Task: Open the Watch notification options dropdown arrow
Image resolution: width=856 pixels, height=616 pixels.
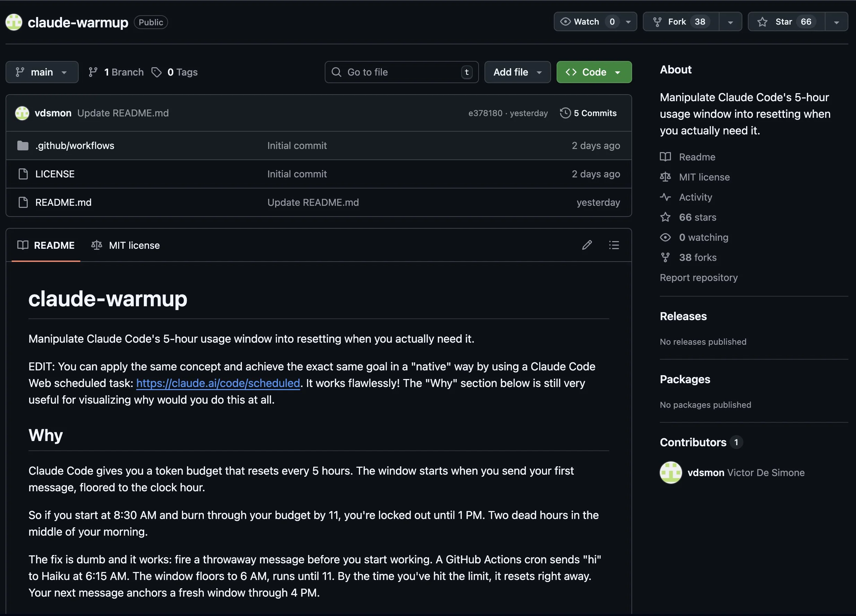Action: click(628, 22)
